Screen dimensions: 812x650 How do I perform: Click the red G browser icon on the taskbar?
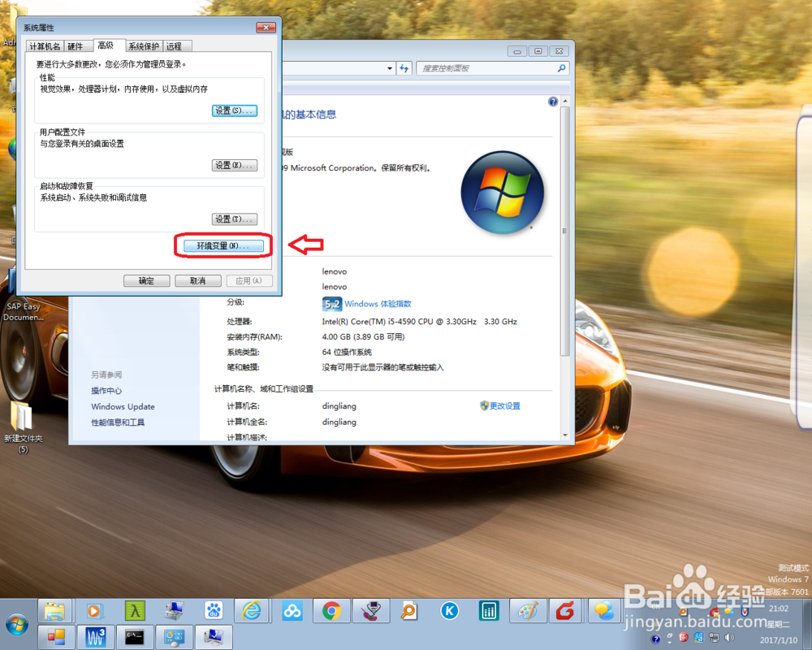(566, 611)
